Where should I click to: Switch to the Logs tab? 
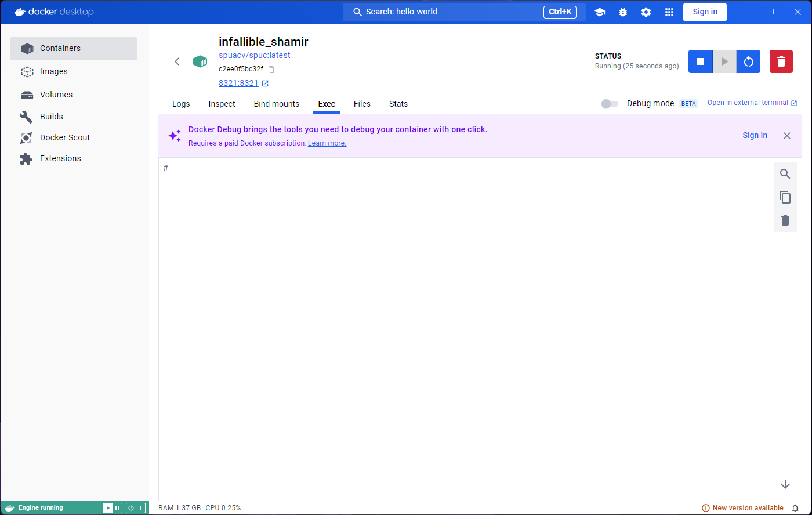coord(181,104)
